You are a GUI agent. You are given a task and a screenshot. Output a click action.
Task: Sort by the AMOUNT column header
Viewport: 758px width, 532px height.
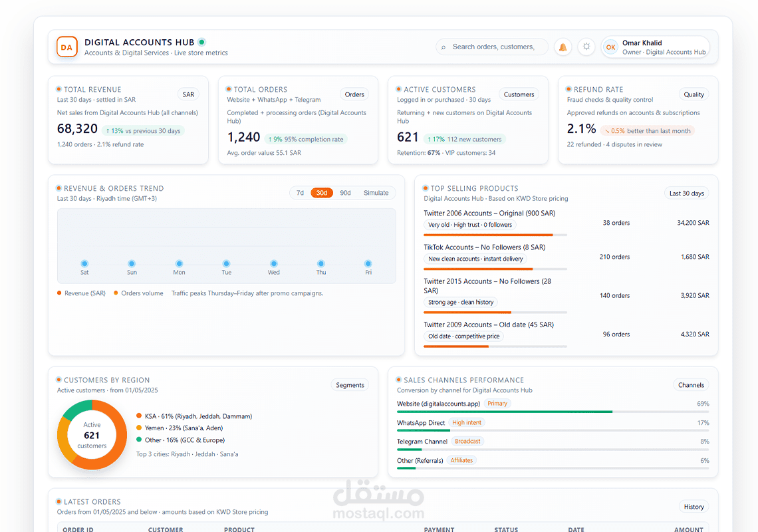688,529
